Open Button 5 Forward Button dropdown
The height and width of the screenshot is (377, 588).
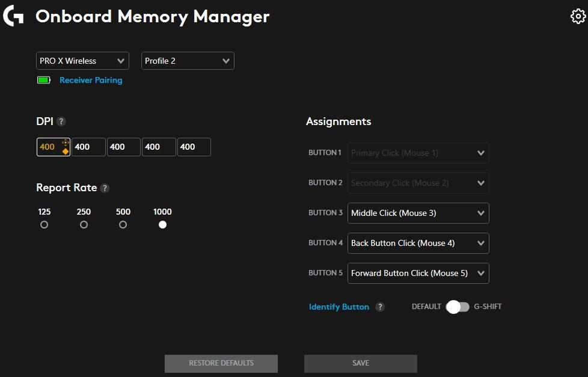coord(418,273)
